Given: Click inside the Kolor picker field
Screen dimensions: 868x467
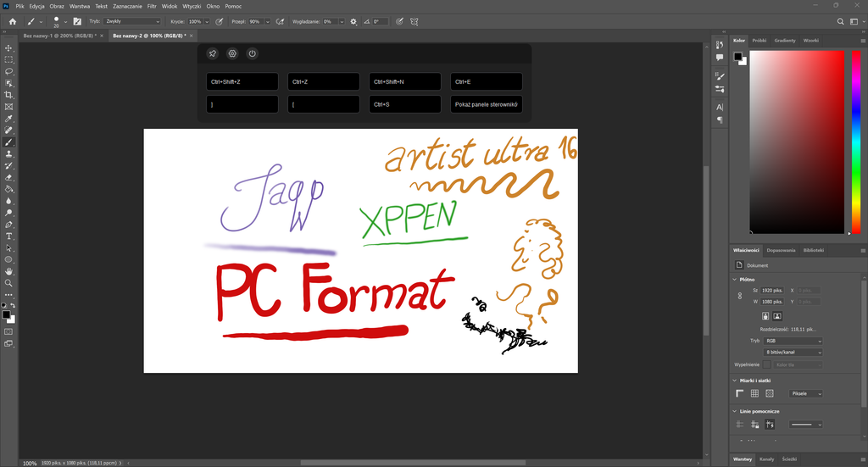Looking at the screenshot, I should tap(797, 142).
